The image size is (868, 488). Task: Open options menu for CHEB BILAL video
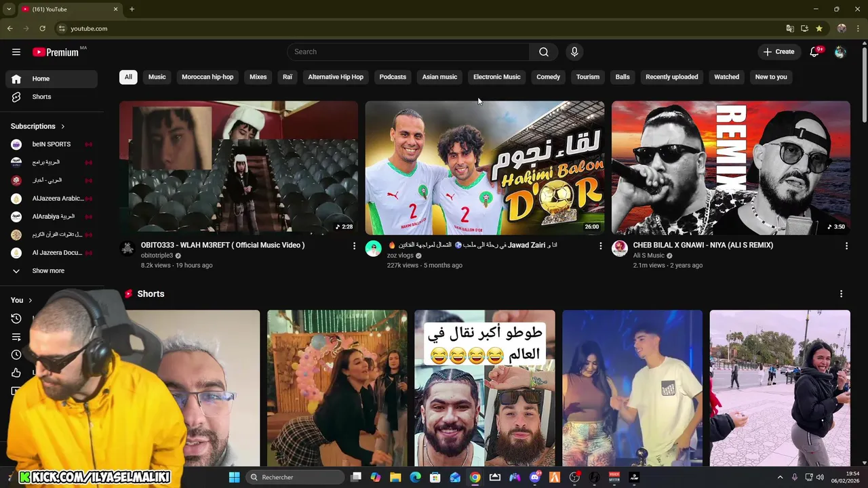[x=846, y=246]
